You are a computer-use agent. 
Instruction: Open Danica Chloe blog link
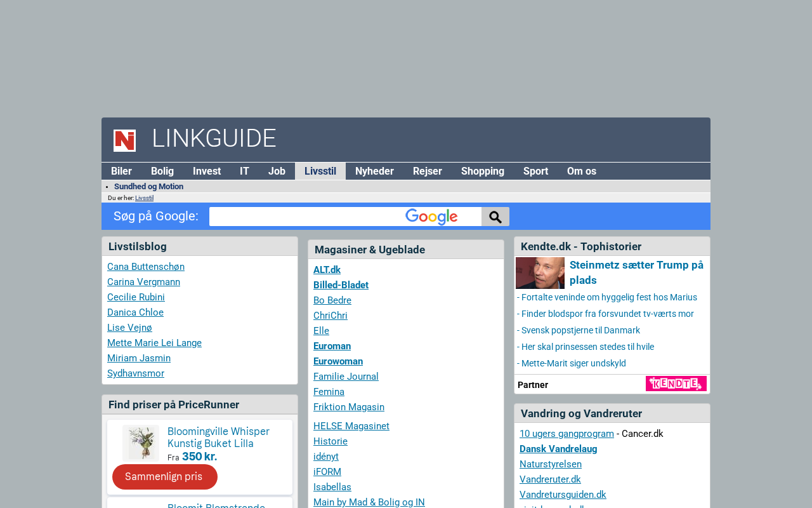(135, 312)
